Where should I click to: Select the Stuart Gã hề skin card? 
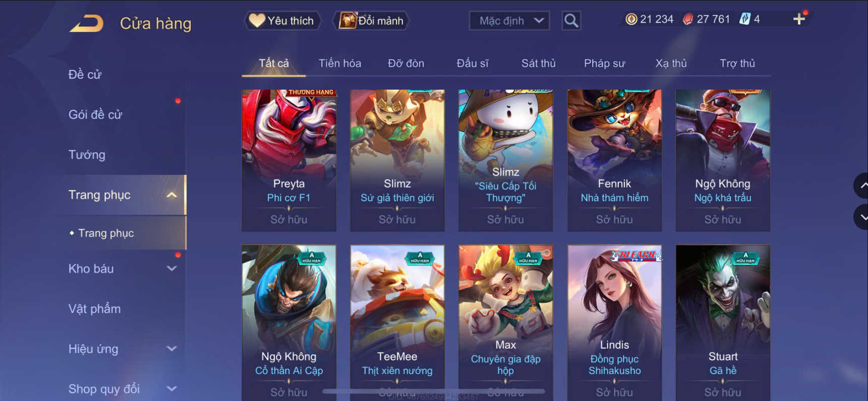[723, 323]
